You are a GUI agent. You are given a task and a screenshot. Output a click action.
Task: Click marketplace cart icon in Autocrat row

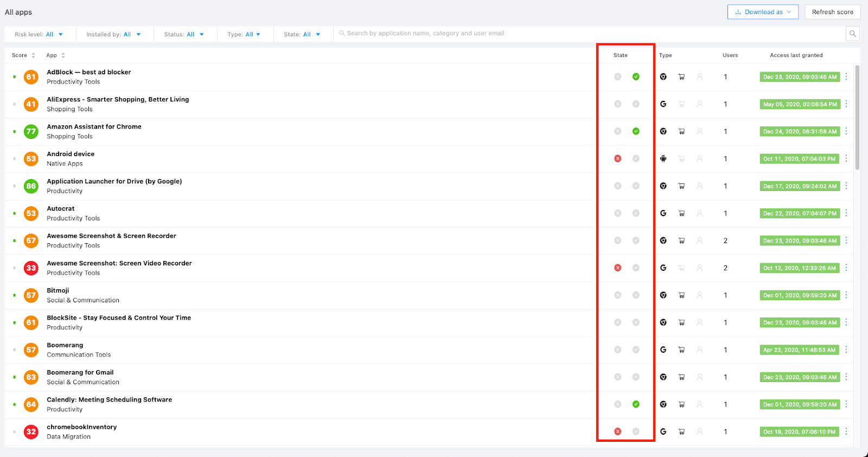681,213
